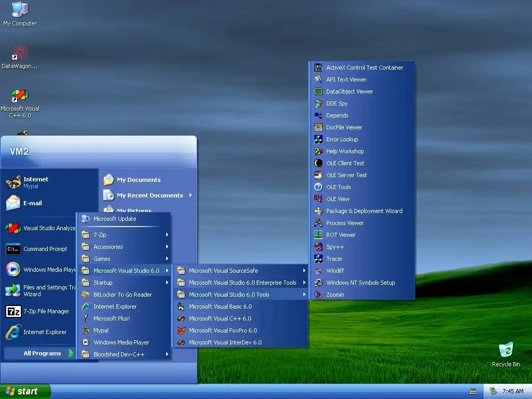Screen dimensions: 532x399
Task: Expand the Games submenu arrow
Action: pos(167,259)
